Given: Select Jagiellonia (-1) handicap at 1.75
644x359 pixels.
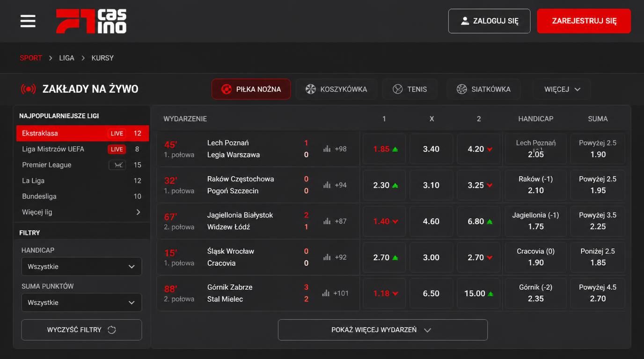Looking at the screenshot, I should [x=536, y=221].
